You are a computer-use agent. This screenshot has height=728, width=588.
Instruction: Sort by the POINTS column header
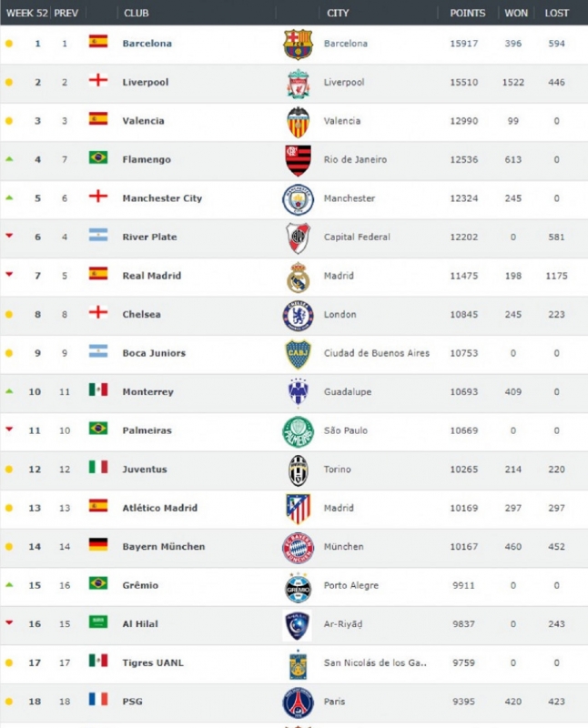(467, 13)
